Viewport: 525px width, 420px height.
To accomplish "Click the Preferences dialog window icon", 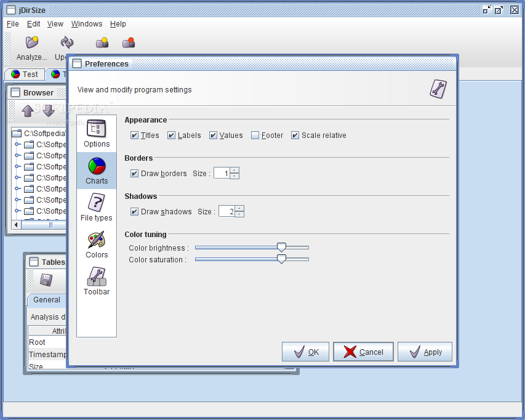I will coord(77,63).
